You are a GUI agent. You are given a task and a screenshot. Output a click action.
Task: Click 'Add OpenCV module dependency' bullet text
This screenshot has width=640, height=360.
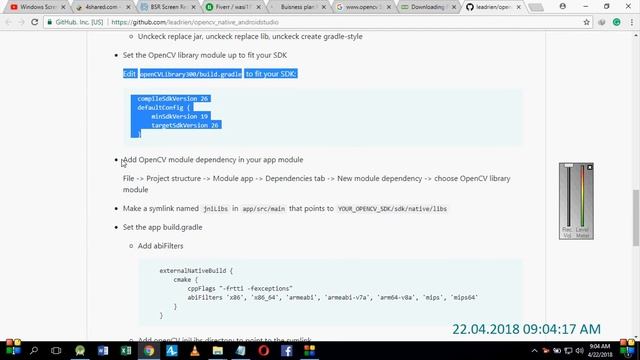click(213, 160)
